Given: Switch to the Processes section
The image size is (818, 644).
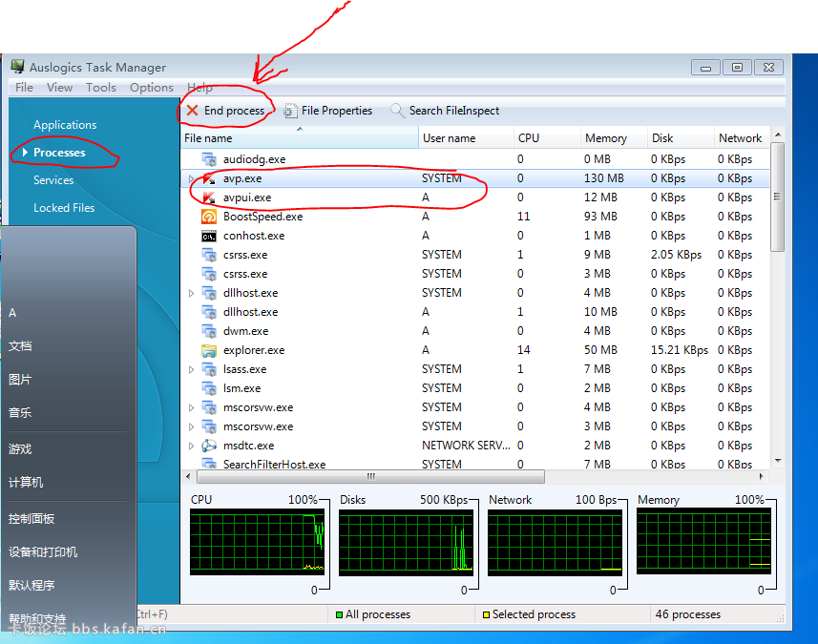Looking at the screenshot, I should [59, 153].
